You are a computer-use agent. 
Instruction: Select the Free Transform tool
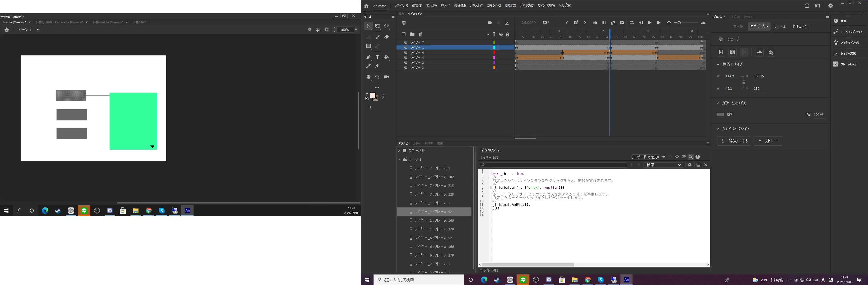pyautogui.click(x=377, y=26)
